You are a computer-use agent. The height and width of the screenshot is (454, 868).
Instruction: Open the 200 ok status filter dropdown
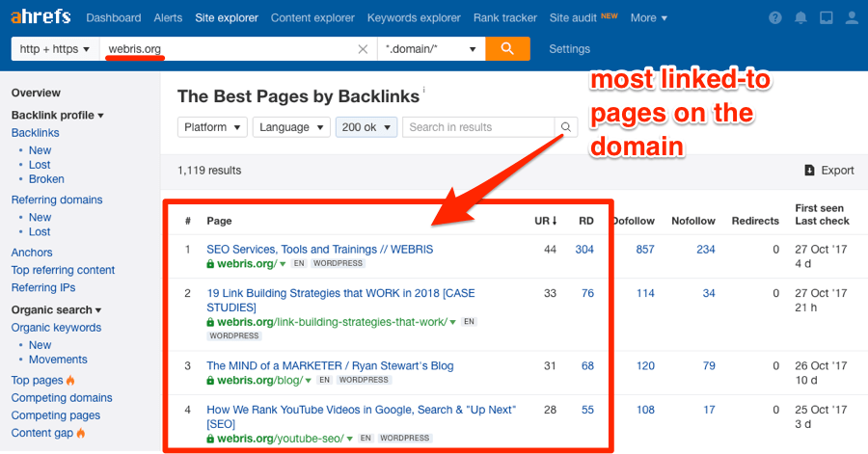(366, 127)
